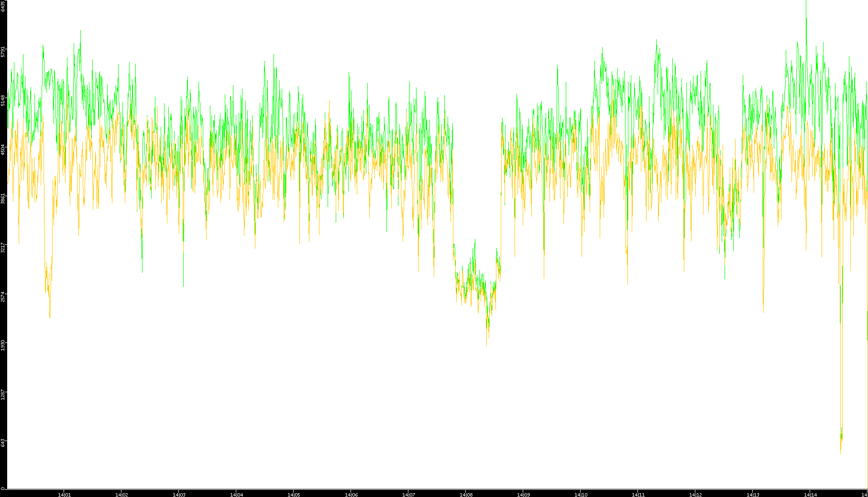868x497 pixels.
Task: Pick the 14:07 time axis marker
Action: point(408,494)
